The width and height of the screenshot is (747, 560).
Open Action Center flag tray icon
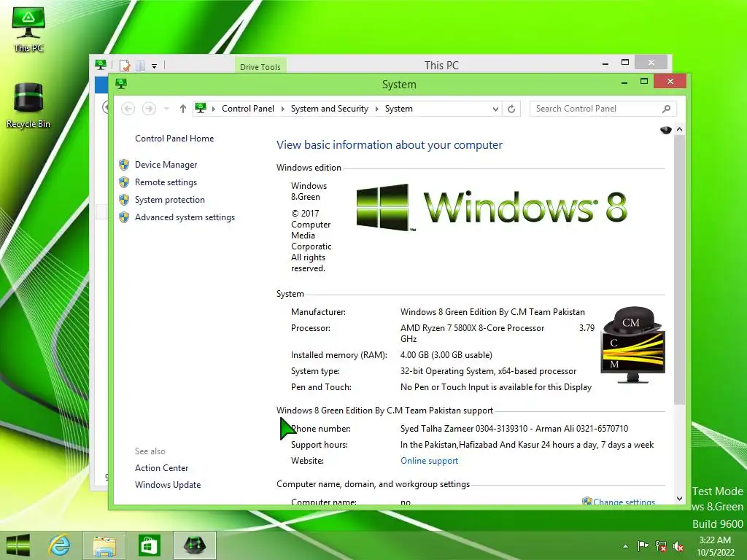643,545
